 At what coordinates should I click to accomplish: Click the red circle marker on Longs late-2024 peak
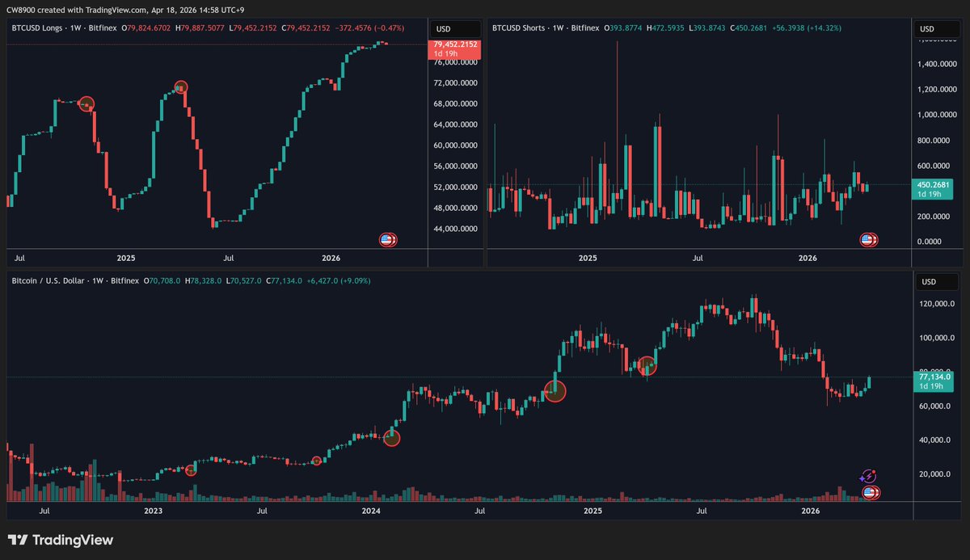[86, 103]
